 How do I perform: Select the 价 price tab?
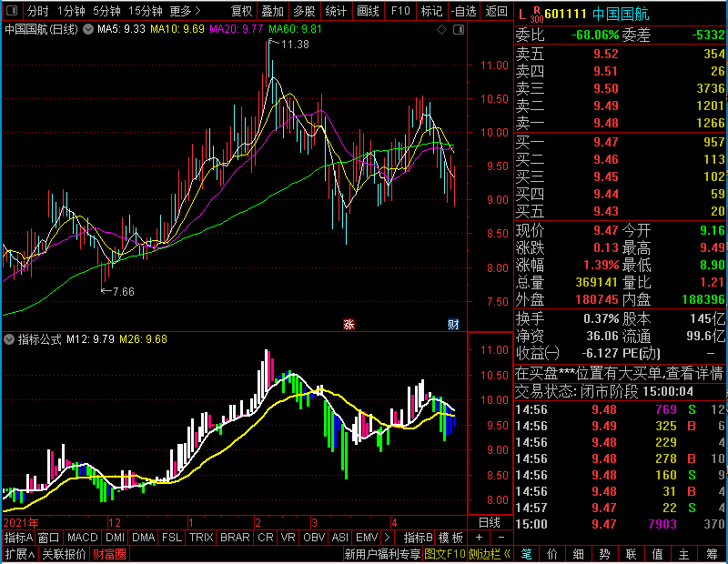[552, 554]
